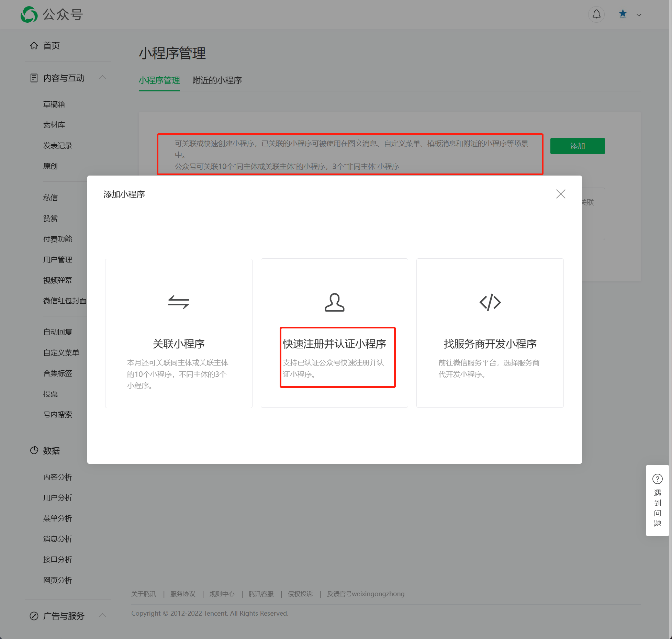Click the 首页 home icon
Image resolution: width=672 pixels, height=639 pixels.
coord(34,46)
